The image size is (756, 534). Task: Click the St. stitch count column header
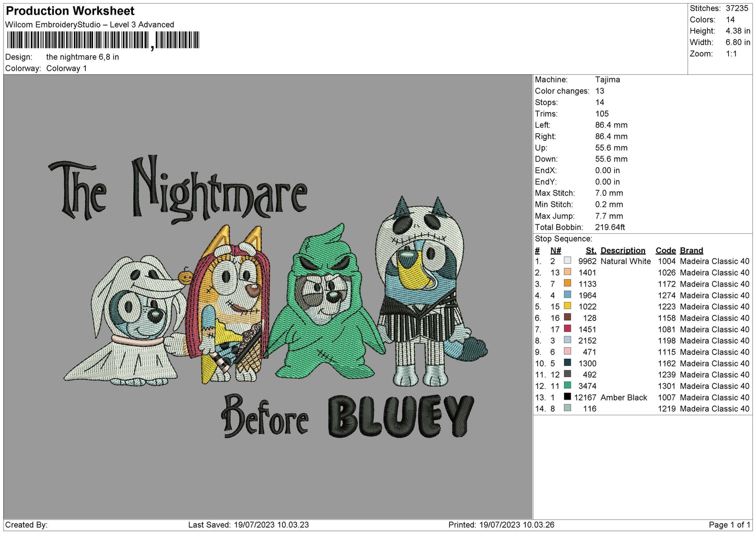click(x=591, y=251)
